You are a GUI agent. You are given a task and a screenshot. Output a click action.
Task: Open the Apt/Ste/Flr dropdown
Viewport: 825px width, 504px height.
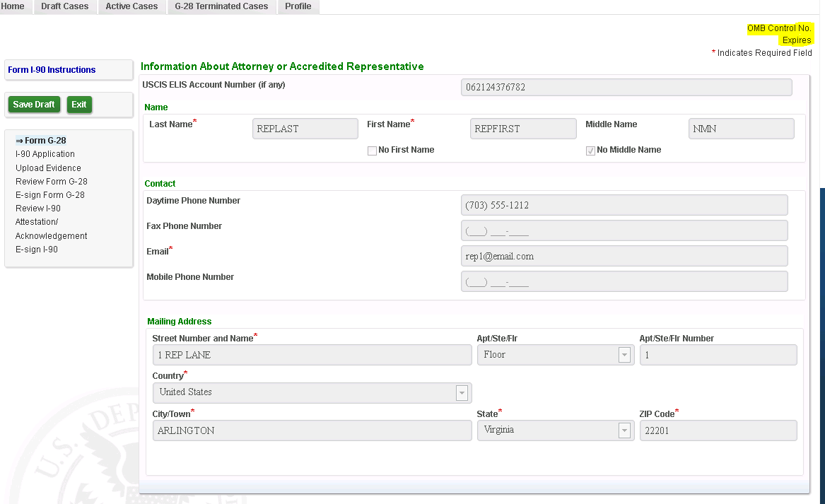click(x=555, y=355)
